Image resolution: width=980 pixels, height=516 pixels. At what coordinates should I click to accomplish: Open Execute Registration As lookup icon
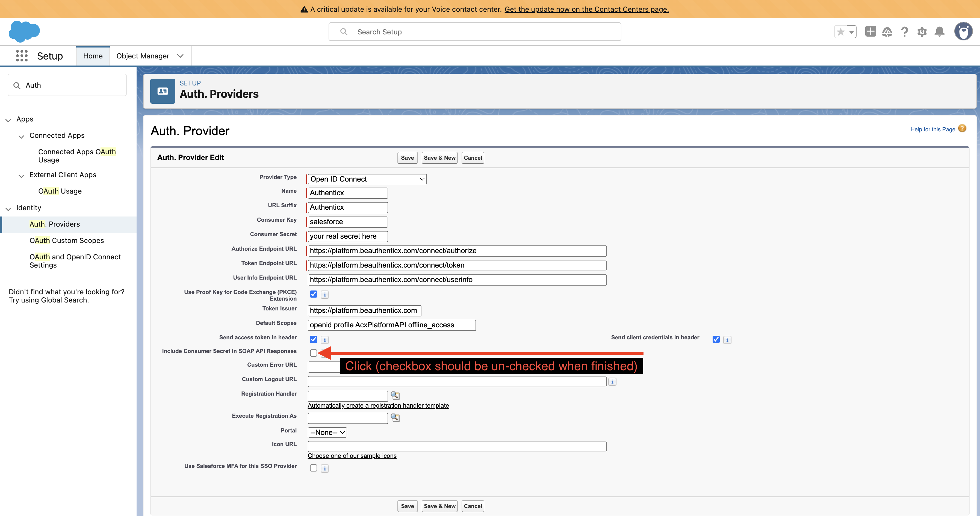click(395, 417)
